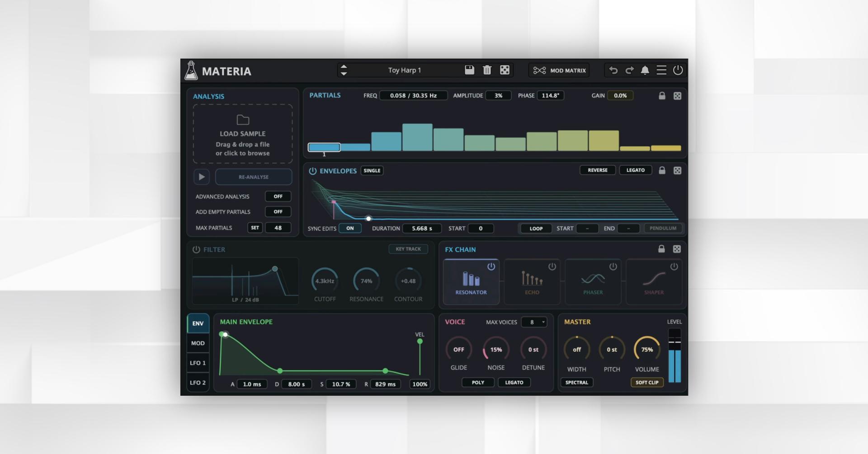Viewport: 868px width, 454px height.
Task: Toggle the Envelopes power button
Action: coord(312,171)
